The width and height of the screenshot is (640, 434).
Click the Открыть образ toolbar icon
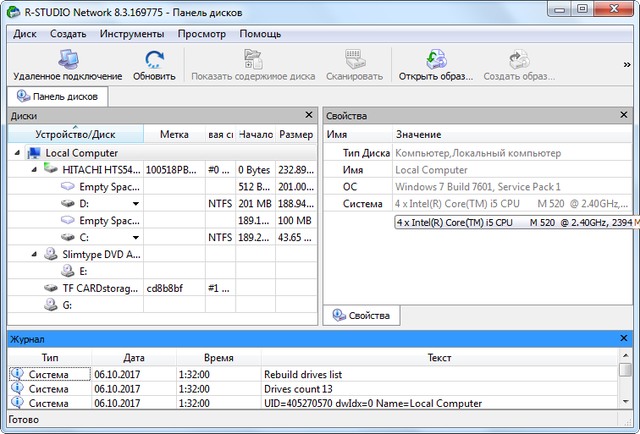click(436, 62)
